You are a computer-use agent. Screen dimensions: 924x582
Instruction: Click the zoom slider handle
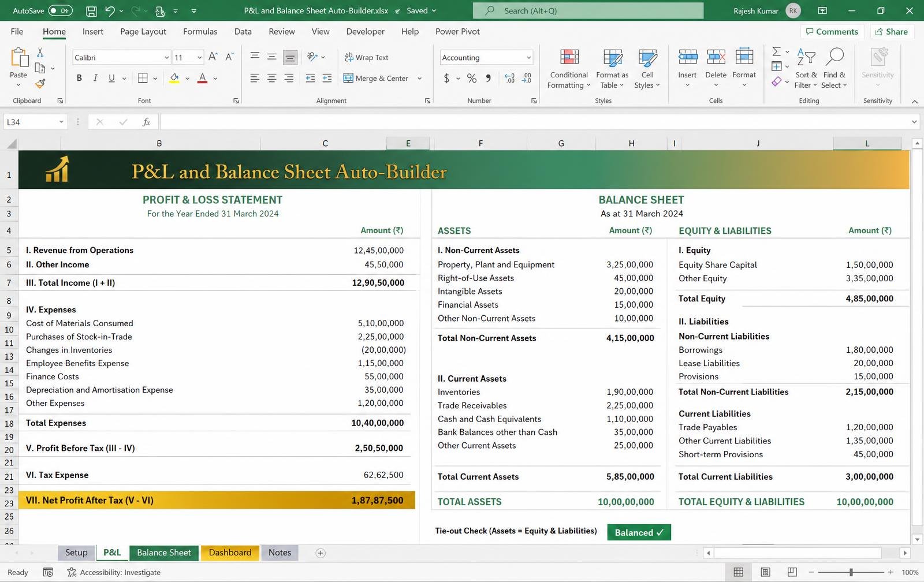click(851, 572)
